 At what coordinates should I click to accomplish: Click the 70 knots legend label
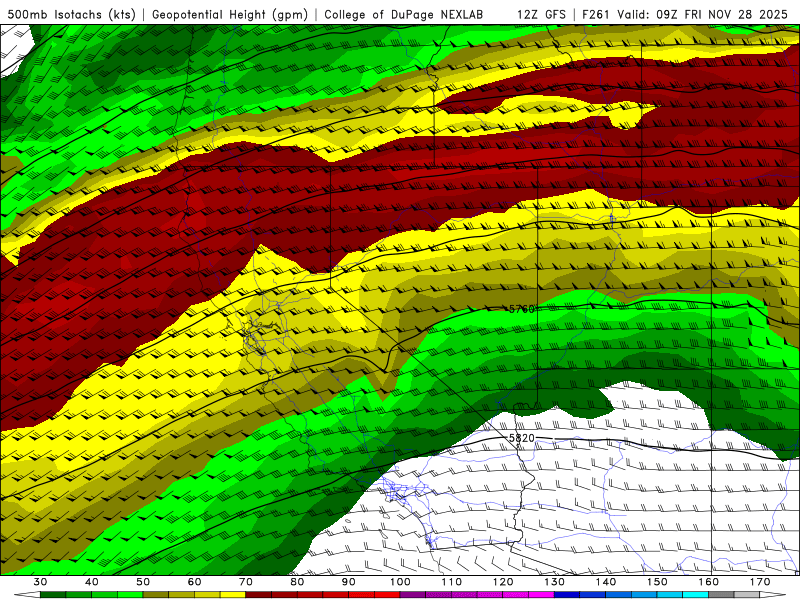[x=246, y=582]
